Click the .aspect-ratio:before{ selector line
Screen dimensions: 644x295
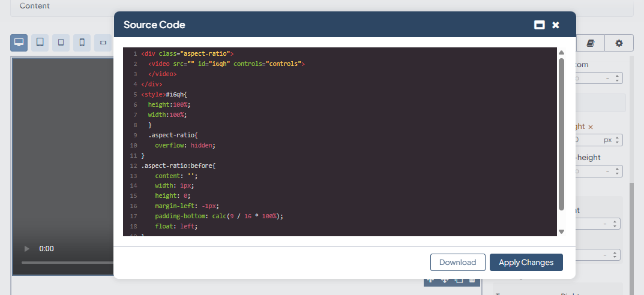click(178, 165)
